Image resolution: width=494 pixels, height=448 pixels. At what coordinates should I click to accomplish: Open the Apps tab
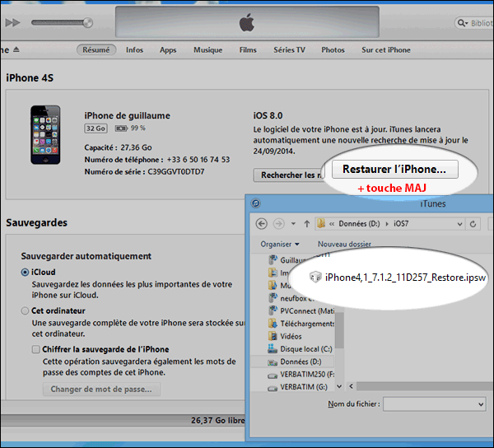coord(168,50)
